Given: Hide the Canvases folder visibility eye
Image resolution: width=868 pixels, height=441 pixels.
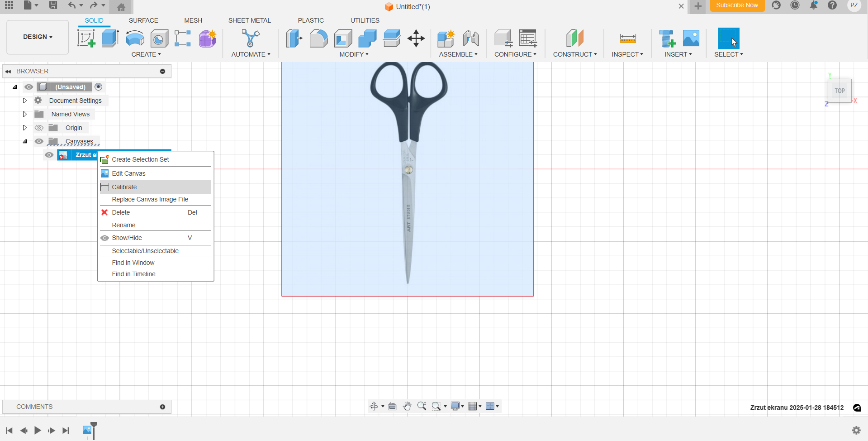Looking at the screenshot, I should (39, 141).
